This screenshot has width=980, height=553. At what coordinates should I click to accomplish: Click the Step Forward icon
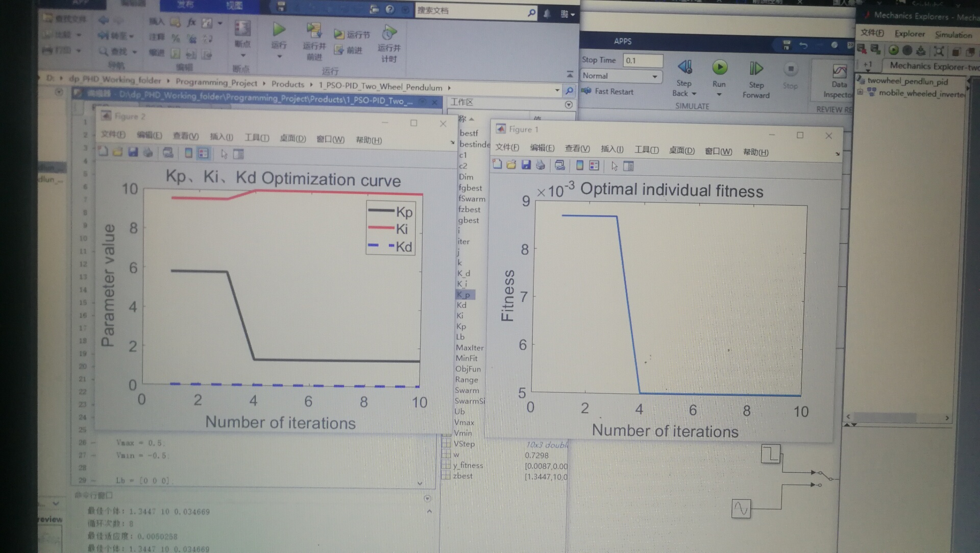[x=756, y=68]
